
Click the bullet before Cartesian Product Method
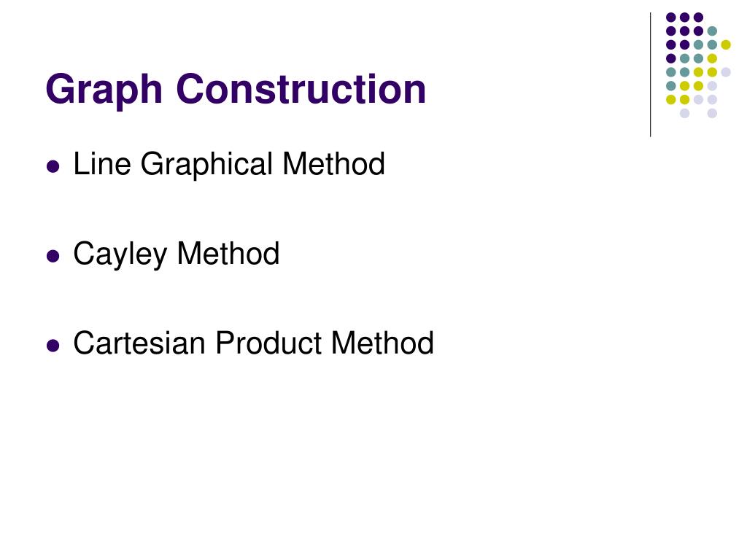(x=53, y=345)
